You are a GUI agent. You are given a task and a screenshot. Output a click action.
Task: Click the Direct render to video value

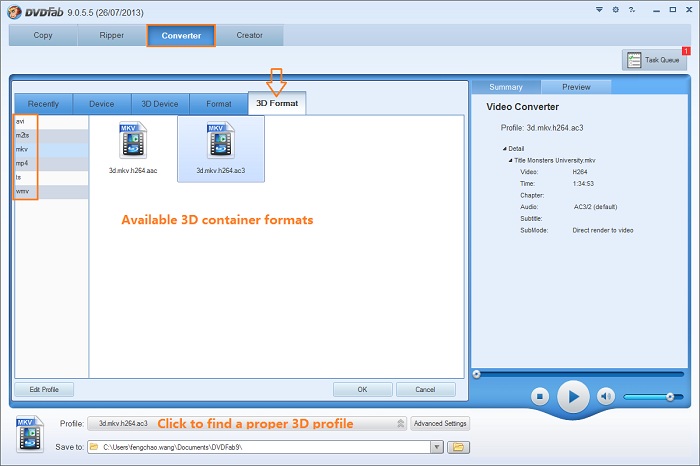pyautogui.click(x=603, y=230)
